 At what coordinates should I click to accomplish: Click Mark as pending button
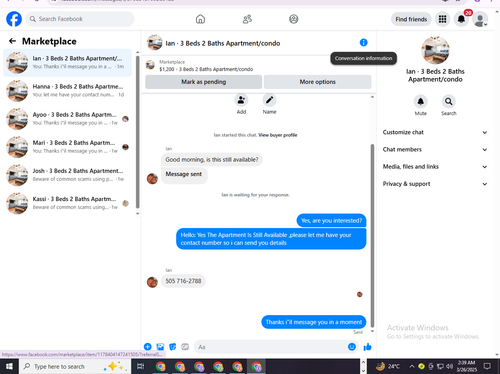point(204,82)
